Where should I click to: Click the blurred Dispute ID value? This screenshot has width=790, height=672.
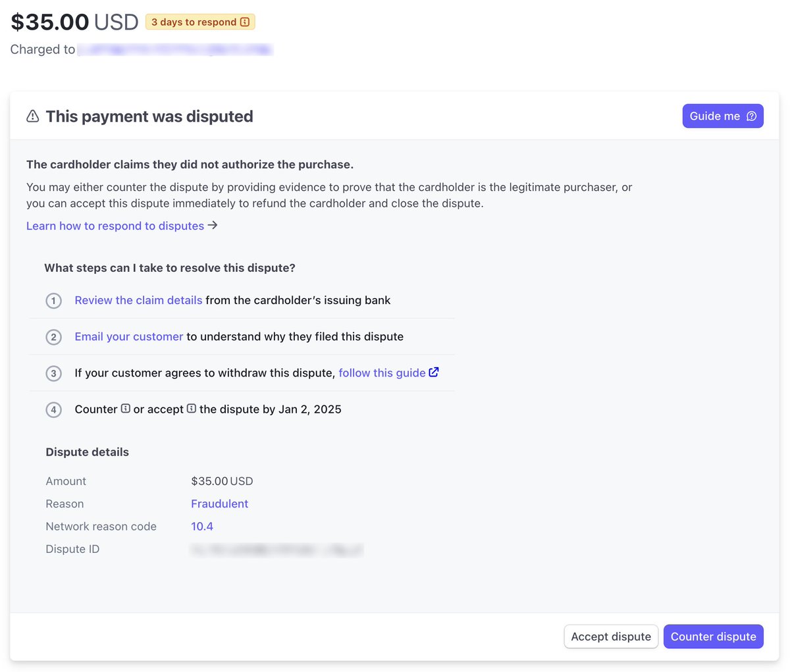pos(276,550)
